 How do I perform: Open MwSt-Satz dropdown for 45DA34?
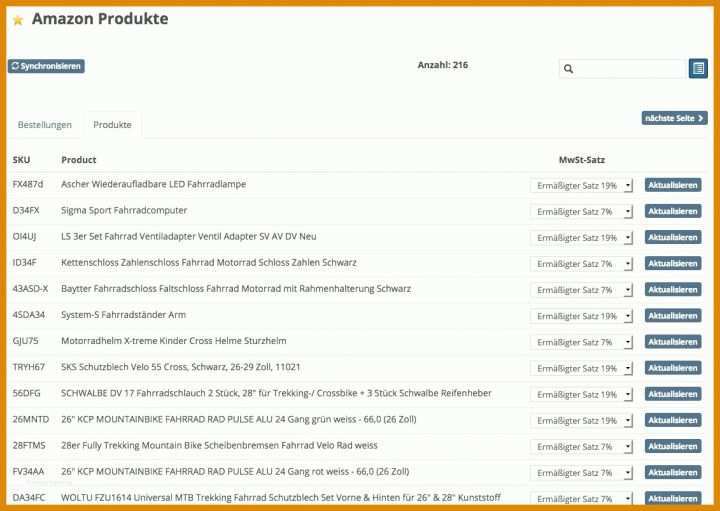(581, 316)
